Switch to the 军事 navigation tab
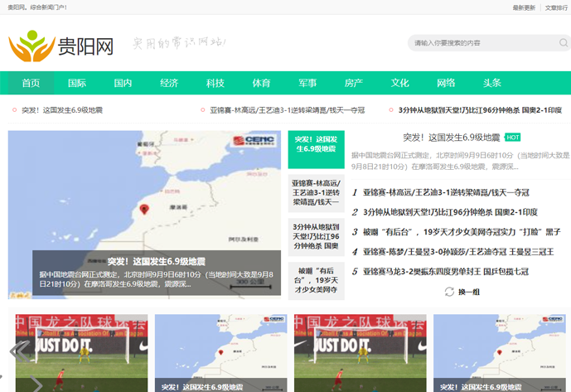The height and width of the screenshot is (392, 571). click(307, 83)
